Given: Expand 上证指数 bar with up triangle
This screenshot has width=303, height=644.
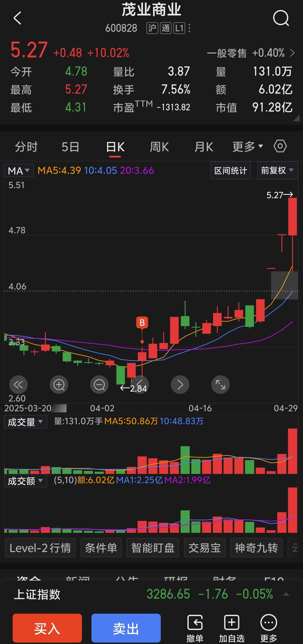Looking at the screenshot, I should coord(286,594).
